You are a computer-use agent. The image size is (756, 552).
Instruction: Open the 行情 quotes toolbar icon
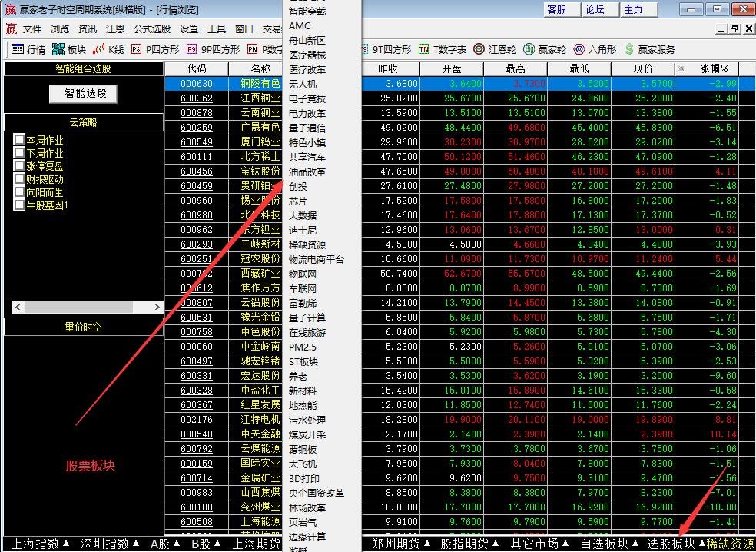pos(28,49)
